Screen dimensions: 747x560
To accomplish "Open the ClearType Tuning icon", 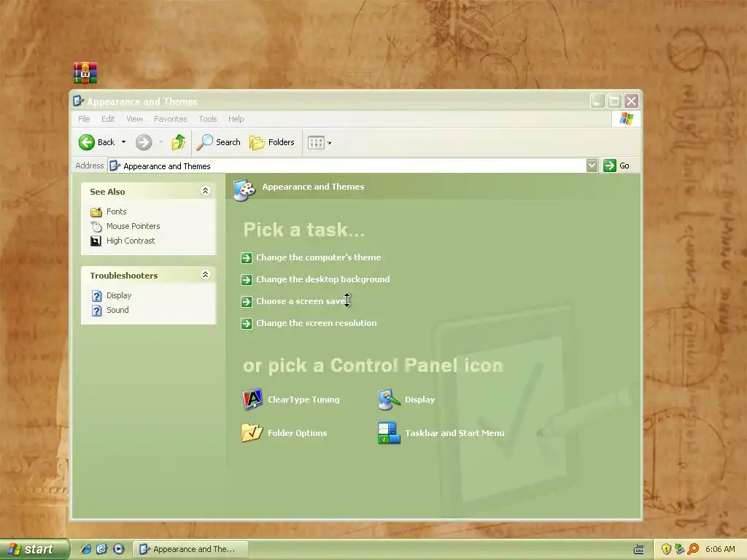I will click(x=252, y=400).
